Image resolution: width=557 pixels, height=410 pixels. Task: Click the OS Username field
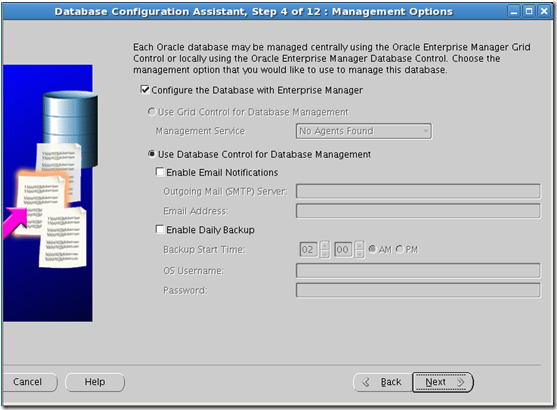point(418,270)
